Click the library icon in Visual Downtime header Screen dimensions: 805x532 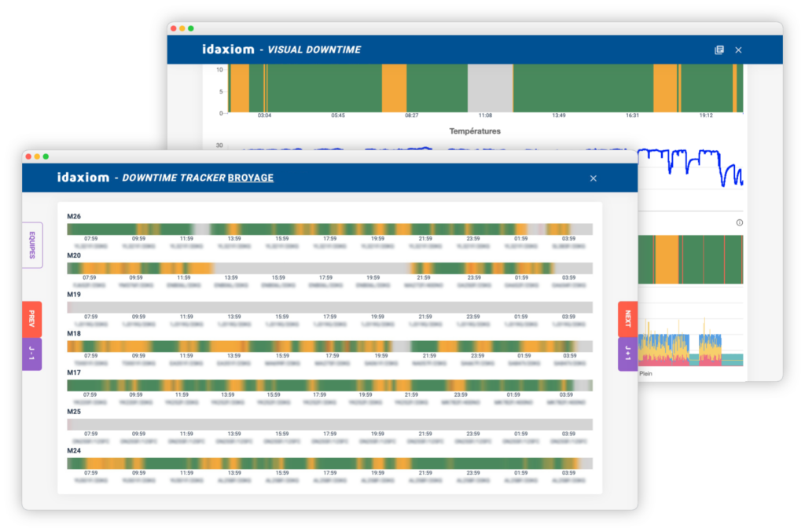pos(719,50)
